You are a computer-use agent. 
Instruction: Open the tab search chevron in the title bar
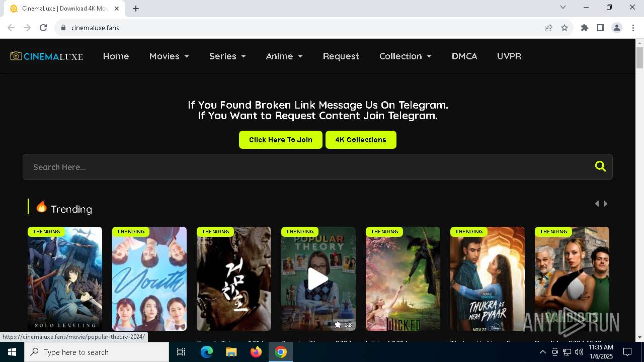pyautogui.click(x=563, y=7)
